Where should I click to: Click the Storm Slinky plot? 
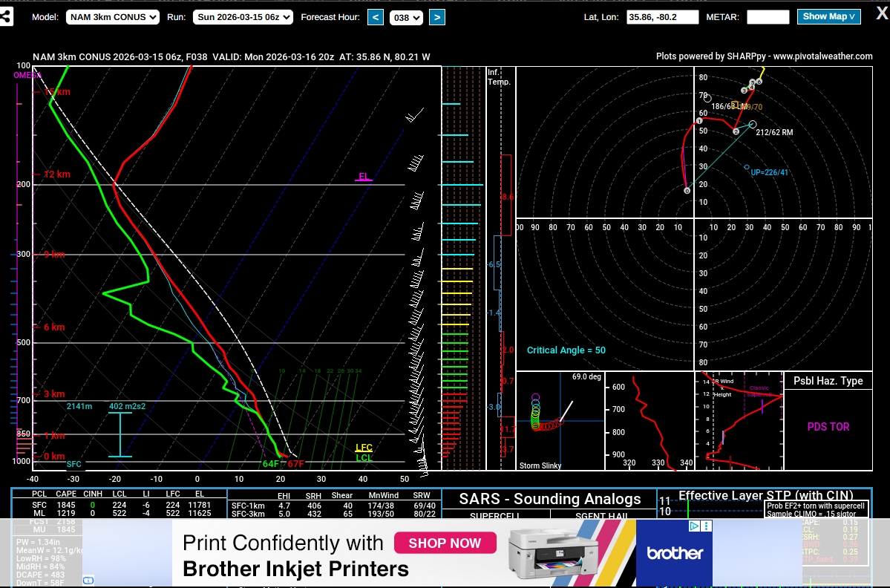560,421
